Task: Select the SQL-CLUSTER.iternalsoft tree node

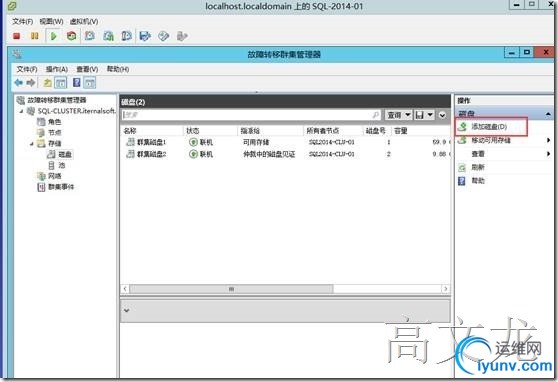Action: tap(77, 111)
